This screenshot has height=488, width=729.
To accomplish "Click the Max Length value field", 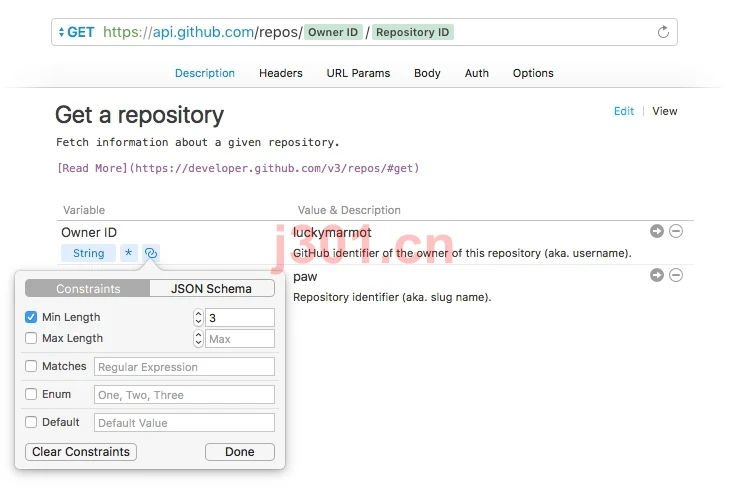I will [x=240, y=339].
